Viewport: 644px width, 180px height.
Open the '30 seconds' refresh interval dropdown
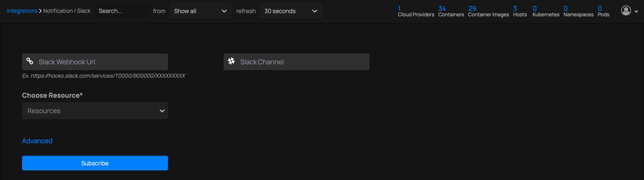click(291, 11)
